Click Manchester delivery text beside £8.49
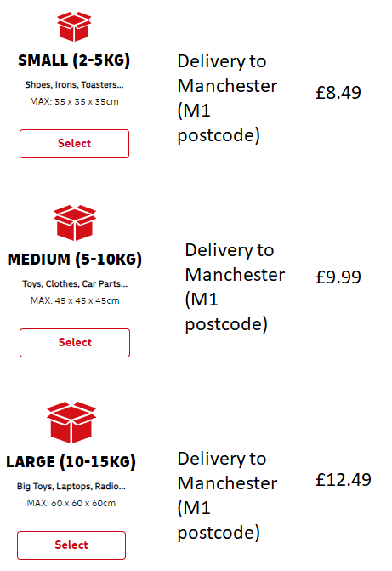Screen dimensions: 392x571 [227, 99]
